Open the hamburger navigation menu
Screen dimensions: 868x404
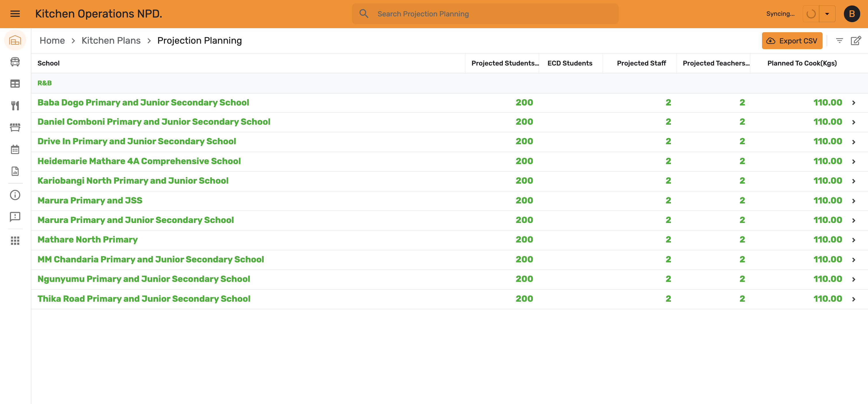click(x=15, y=14)
